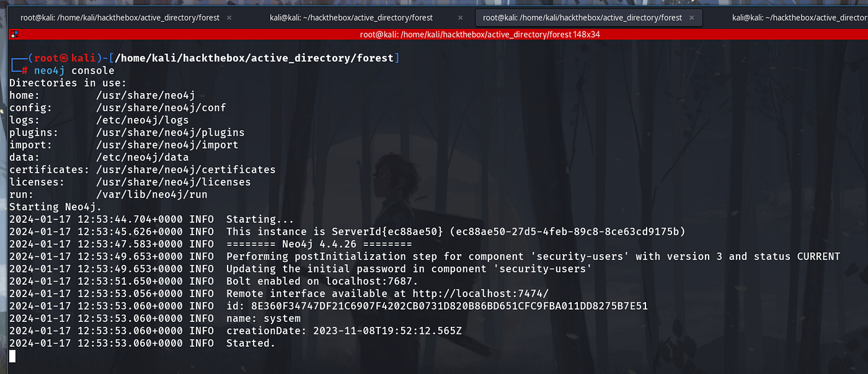Viewport: 868px width, 374px height.
Task: Click the 'Started.' log message
Action: pos(251,343)
